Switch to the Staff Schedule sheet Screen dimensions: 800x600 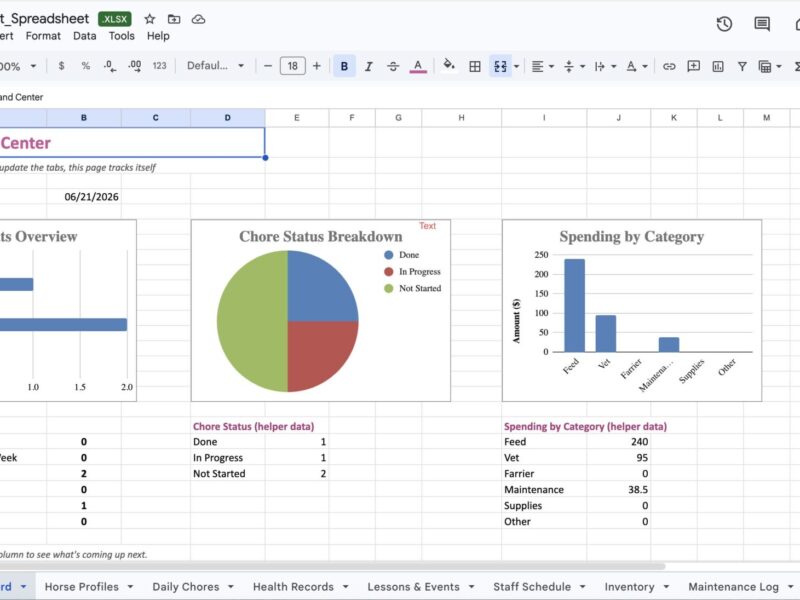[x=532, y=587]
